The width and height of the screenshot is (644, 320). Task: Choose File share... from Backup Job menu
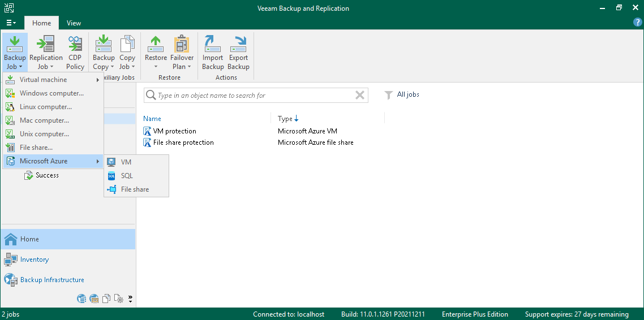pos(53,148)
